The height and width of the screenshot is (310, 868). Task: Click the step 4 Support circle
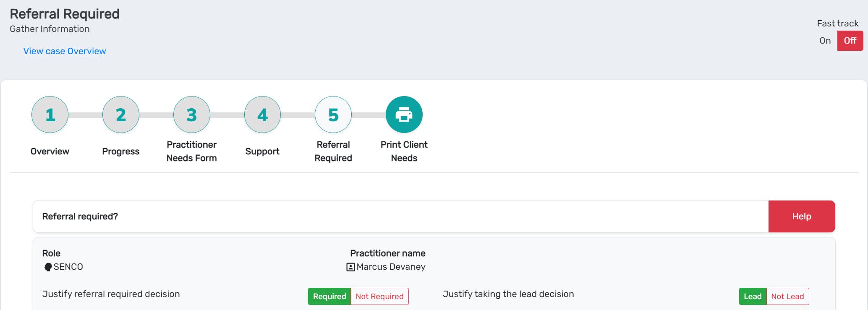pyautogui.click(x=262, y=115)
